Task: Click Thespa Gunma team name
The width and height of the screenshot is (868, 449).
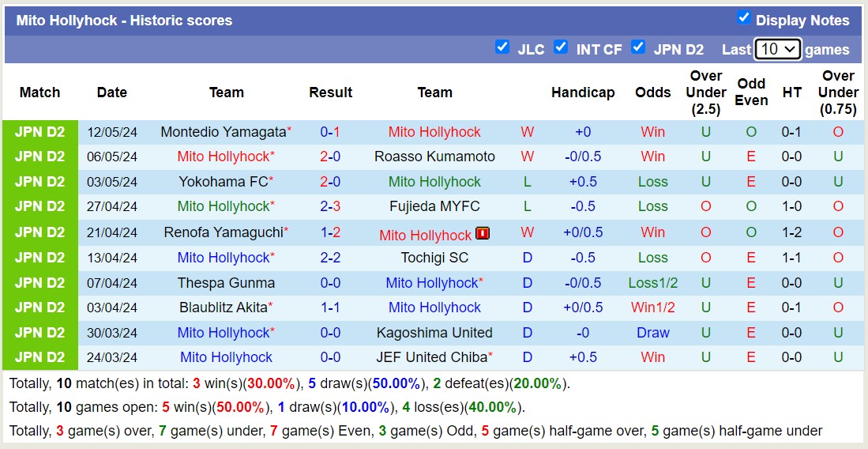Action: (x=226, y=283)
